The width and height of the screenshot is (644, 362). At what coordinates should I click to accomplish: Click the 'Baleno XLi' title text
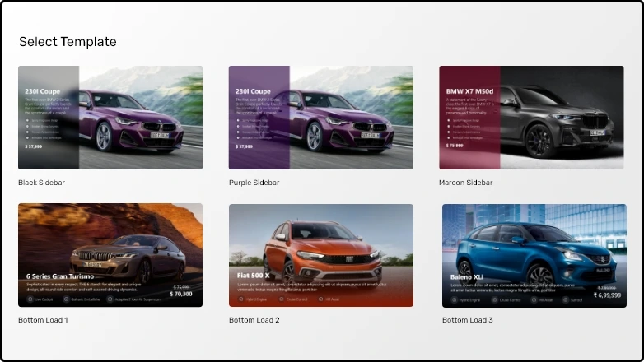pos(467,277)
